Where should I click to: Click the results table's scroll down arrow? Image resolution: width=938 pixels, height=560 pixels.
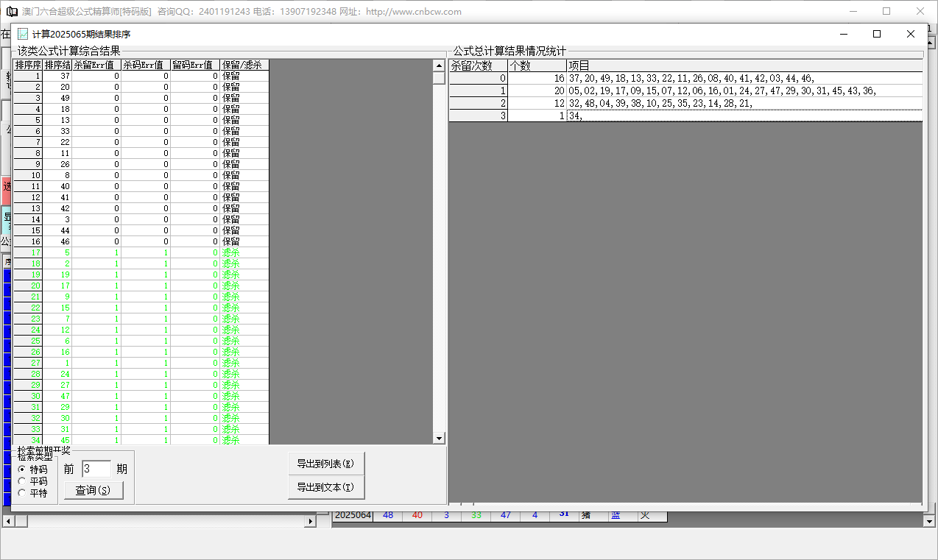(x=439, y=439)
